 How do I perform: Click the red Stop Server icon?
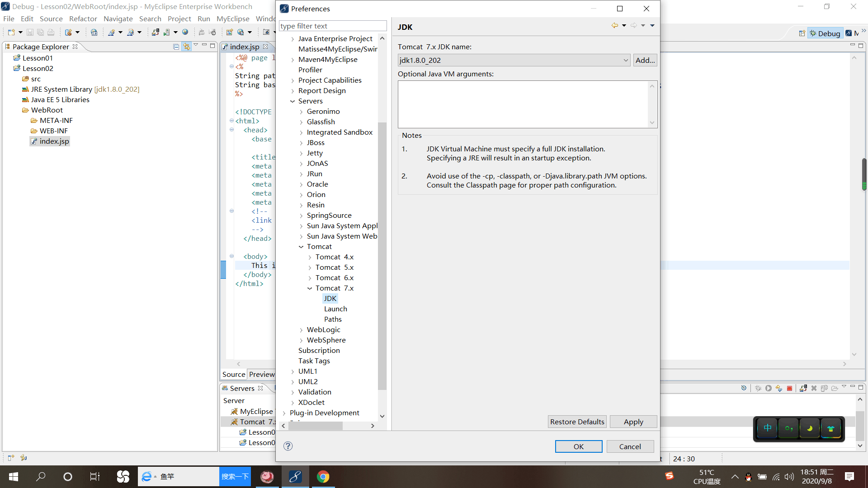789,388
